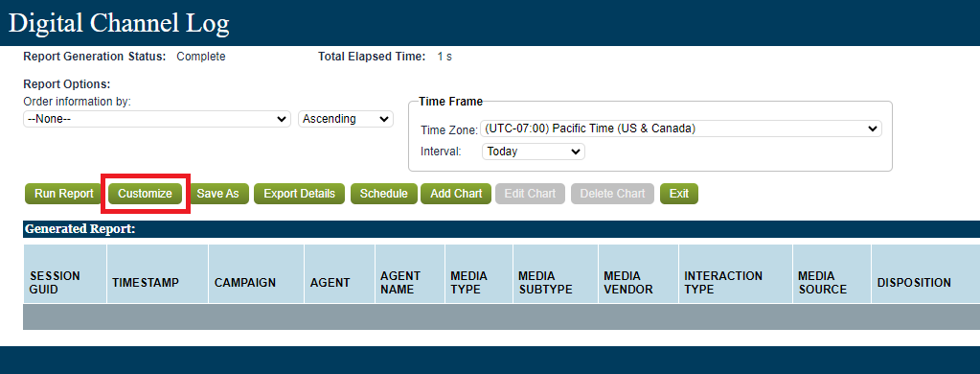Click the Report Options label
This screenshot has width=980, height=374.
(x=67, y=83)
